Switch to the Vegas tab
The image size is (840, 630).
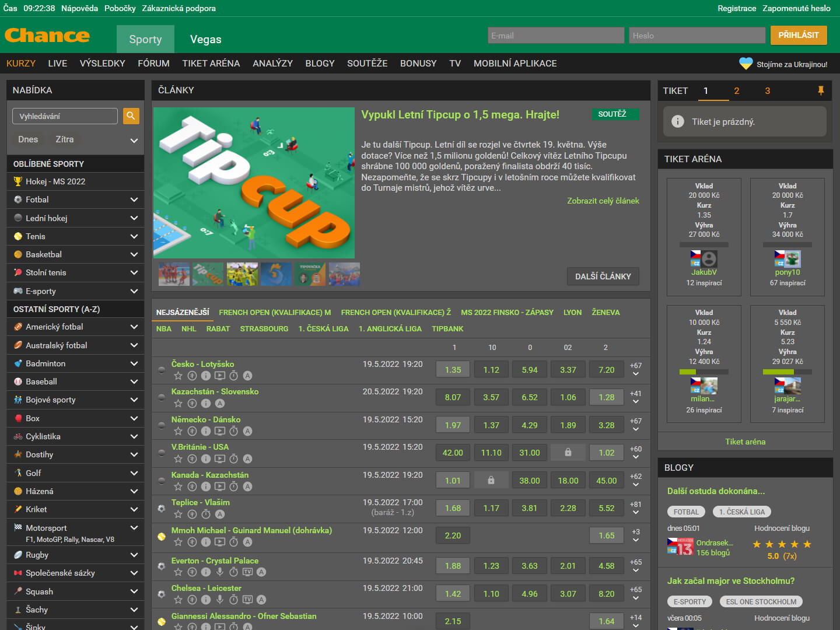(x=206, y=39)
